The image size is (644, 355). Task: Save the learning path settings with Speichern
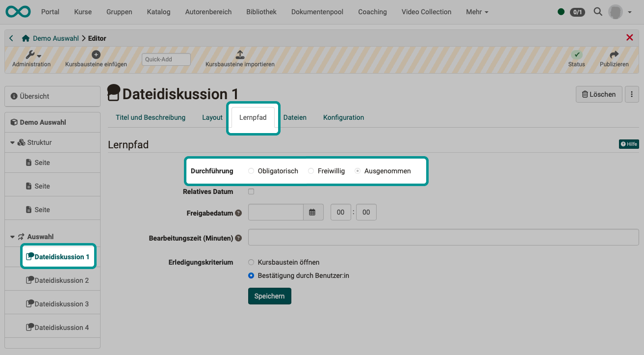(269, 296)
